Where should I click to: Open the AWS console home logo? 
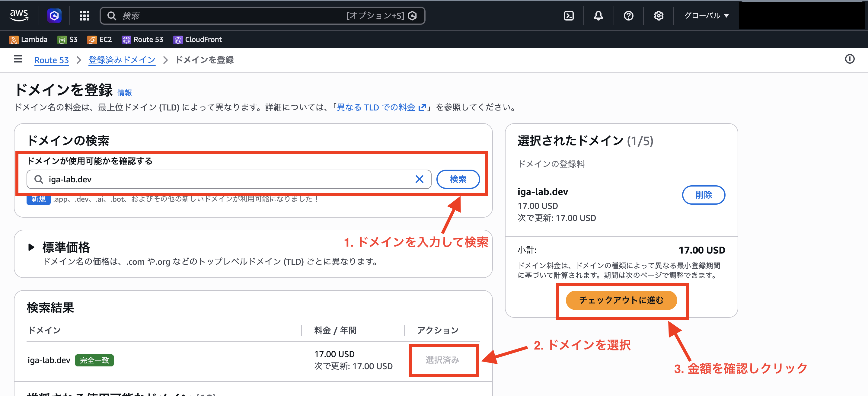tap(19, 15)
